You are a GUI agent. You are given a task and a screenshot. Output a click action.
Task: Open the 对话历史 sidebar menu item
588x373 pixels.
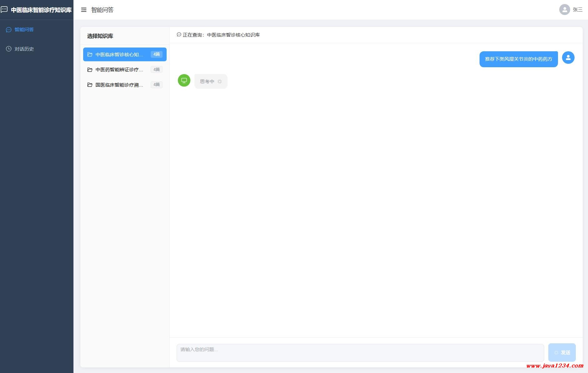24,49
